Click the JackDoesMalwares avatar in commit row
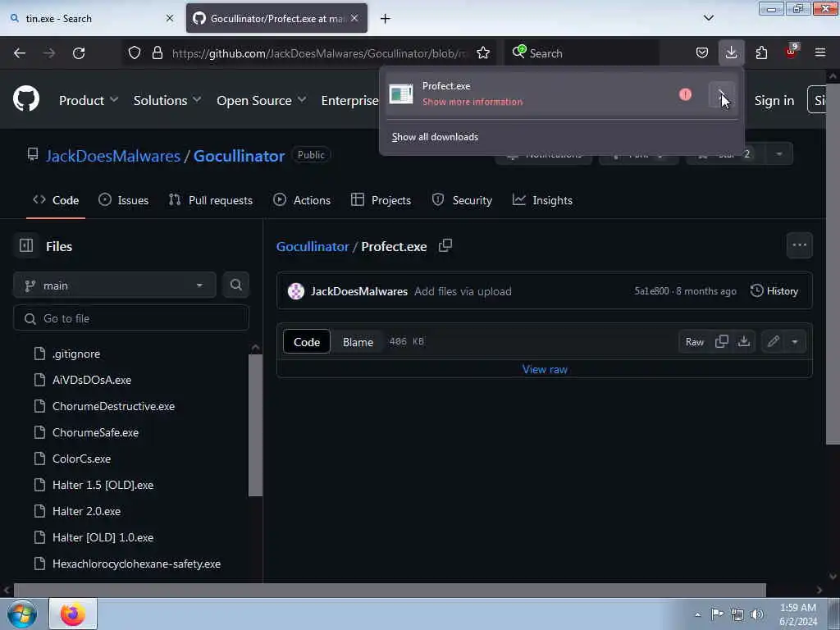840x630 pixels. tap(295, 291)
